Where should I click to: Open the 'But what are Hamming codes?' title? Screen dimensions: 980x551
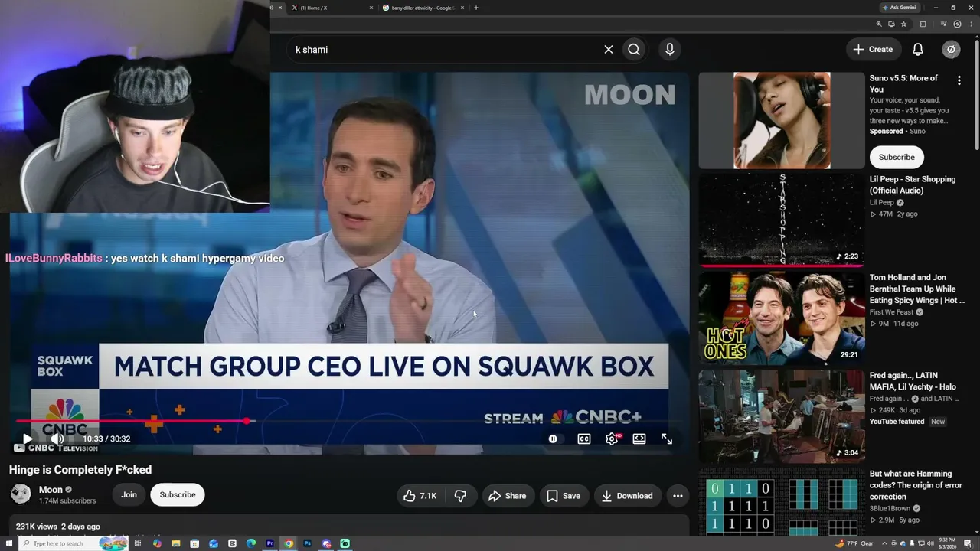916,485
